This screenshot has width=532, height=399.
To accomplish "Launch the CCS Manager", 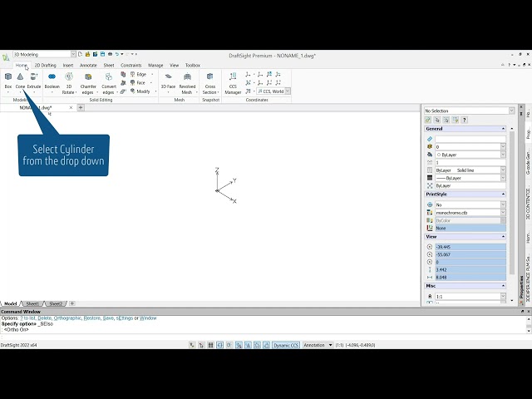I will [233, 83].
